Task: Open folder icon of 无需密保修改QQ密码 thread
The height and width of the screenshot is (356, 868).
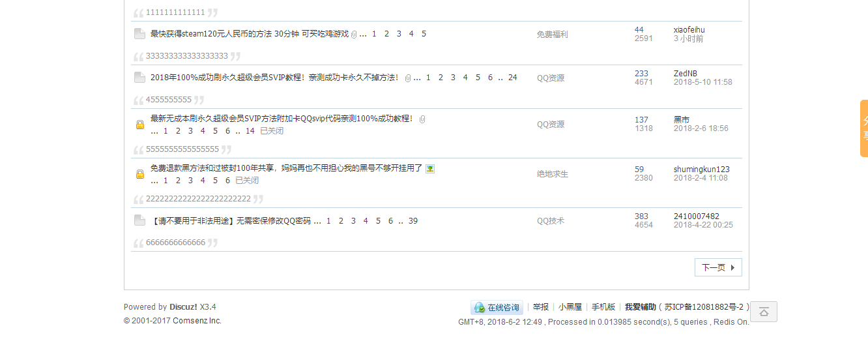Action: click(139, 220)
